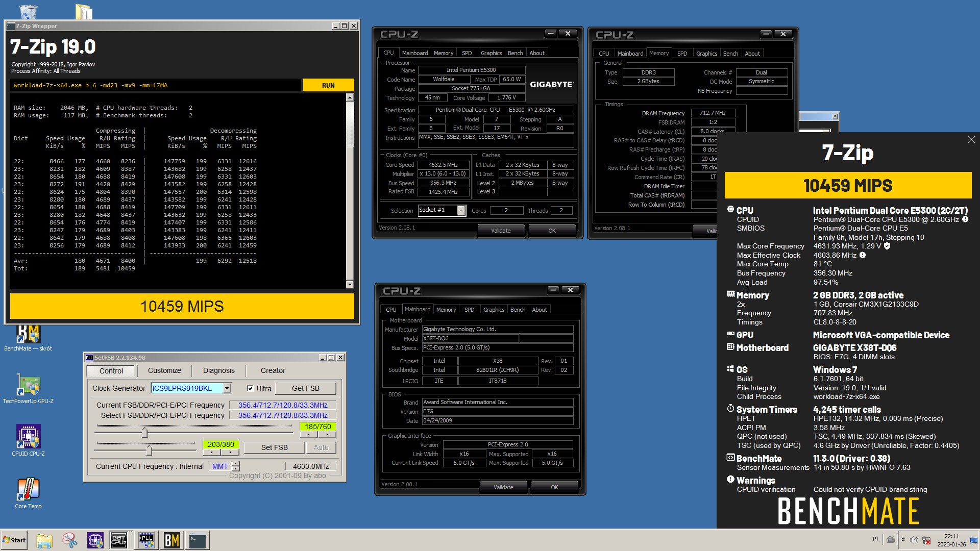
Task: Switch to console window in taskbar
Action: [x=198, y=540]
